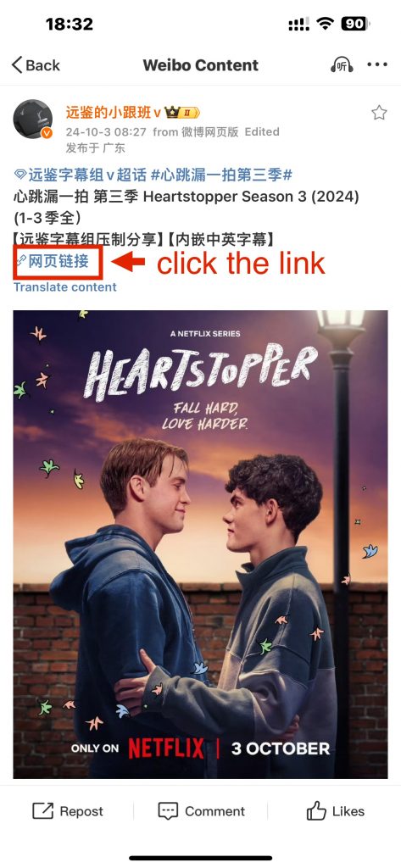Favorite the post with star icon
Viewport: 401px width, 868px height.
pos(380,113)
